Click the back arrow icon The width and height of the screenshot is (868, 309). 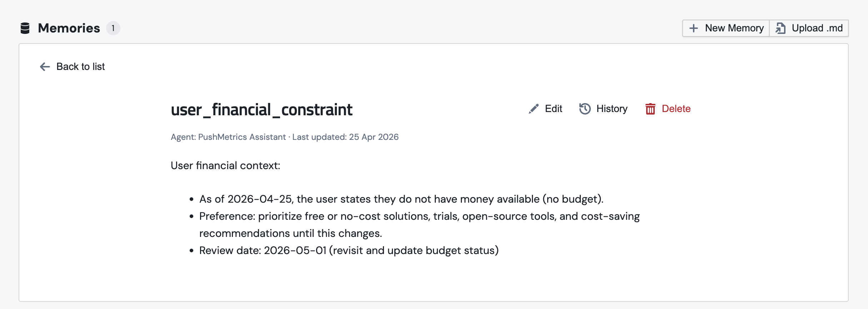pyautogui.click(x=45, y=67)
